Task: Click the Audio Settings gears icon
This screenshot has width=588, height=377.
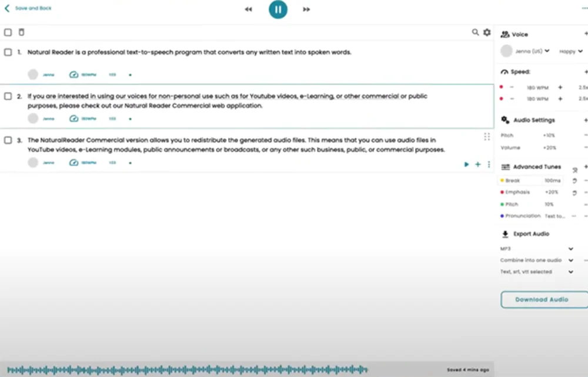Action: click(505, 120)
